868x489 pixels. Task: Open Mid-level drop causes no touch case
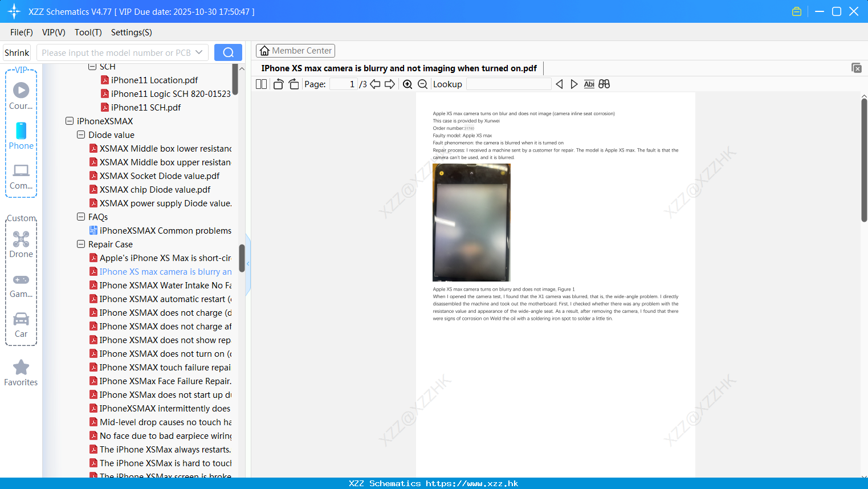(160, 422)
